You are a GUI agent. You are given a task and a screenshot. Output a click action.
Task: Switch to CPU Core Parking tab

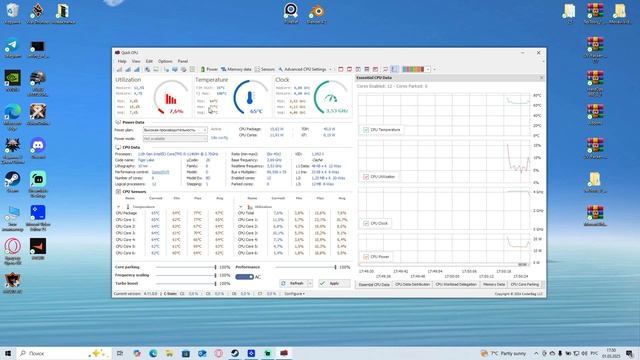525,284
